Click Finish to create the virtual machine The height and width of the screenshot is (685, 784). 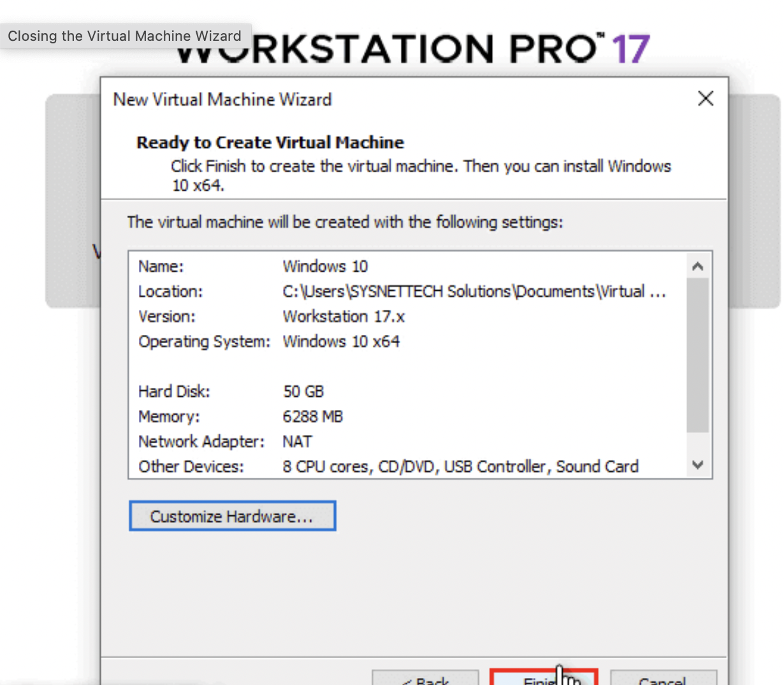544,677
